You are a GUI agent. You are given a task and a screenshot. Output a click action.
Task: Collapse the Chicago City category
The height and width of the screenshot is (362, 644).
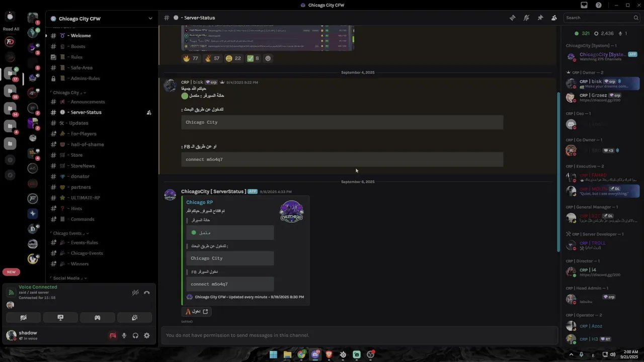(69, 93)
